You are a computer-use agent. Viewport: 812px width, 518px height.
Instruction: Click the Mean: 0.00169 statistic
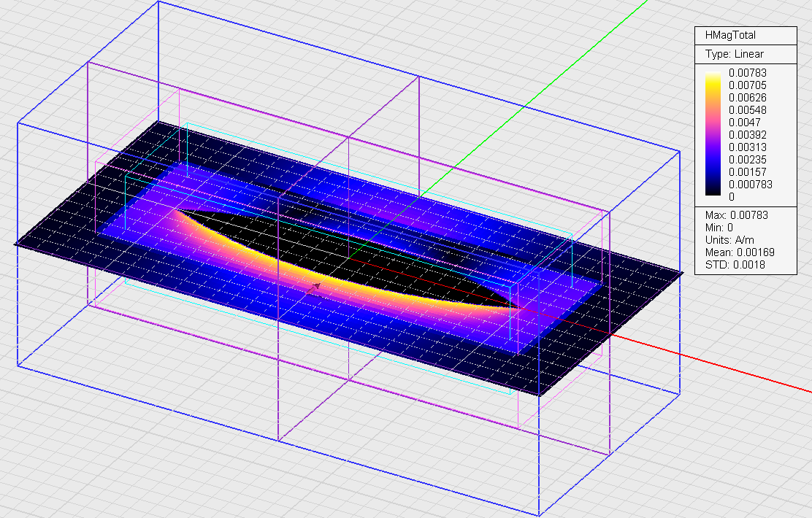(x=740, y=252)
